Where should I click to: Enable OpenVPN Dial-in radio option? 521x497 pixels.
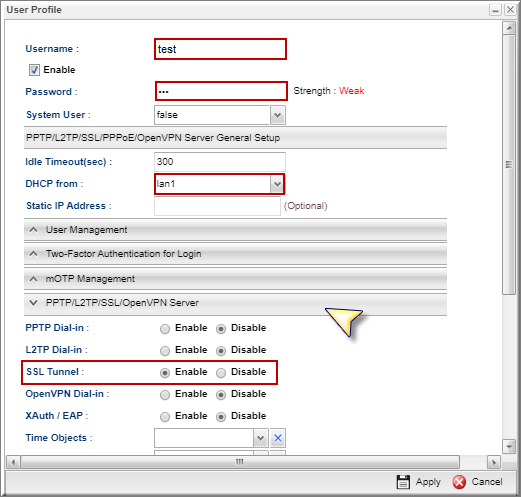click(165, 395)
